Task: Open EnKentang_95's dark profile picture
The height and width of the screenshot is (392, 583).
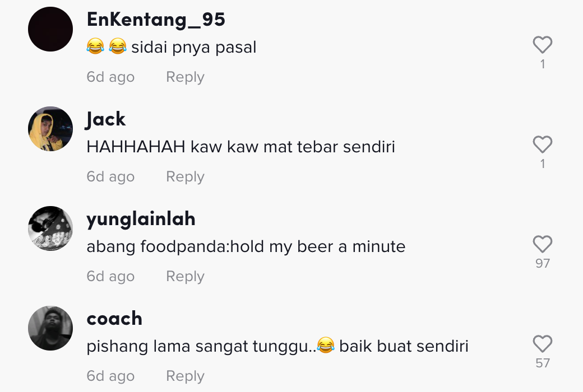Action: 50,29
